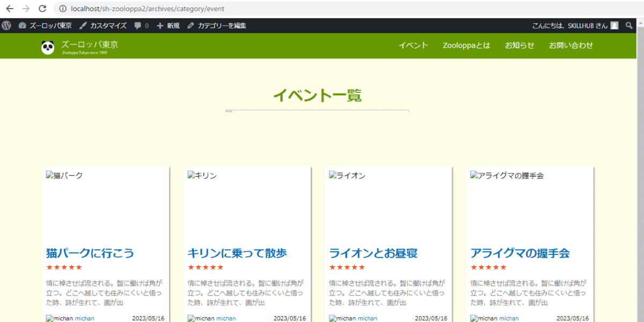
Task: Click excerpt text in ライオンとお昼寝 card
Action: pyautogui.click(x=387, y=292)
